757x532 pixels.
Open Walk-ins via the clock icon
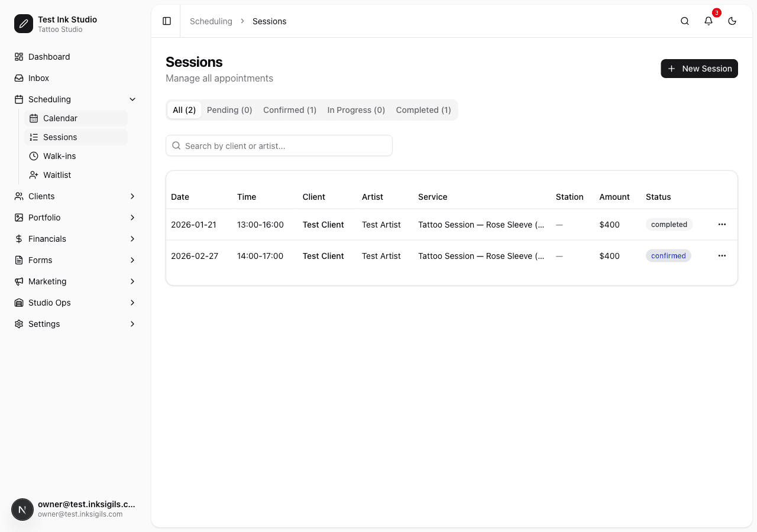(34, 156)
